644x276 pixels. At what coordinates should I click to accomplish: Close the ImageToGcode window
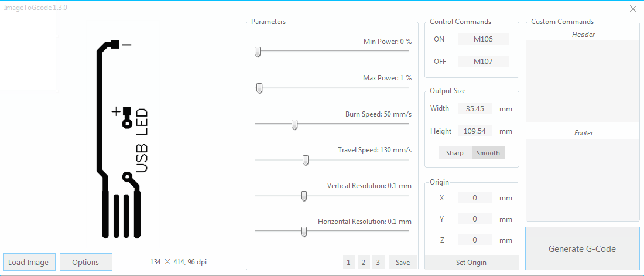(632, 9)
